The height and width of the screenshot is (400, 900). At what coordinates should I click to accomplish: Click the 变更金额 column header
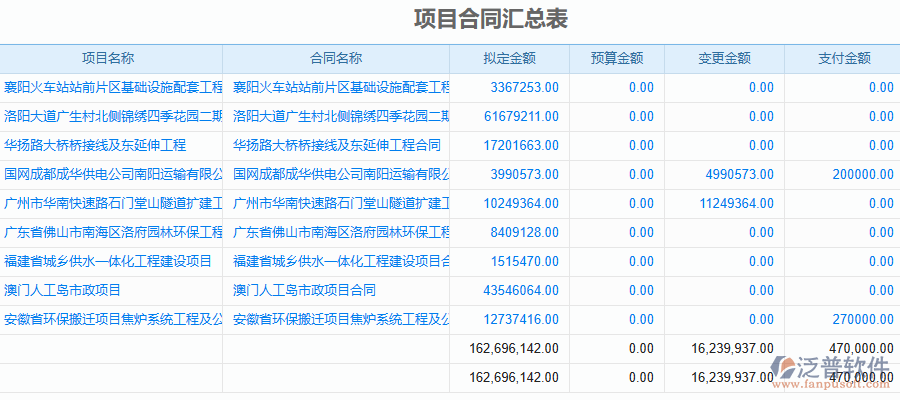pos(724,59)
